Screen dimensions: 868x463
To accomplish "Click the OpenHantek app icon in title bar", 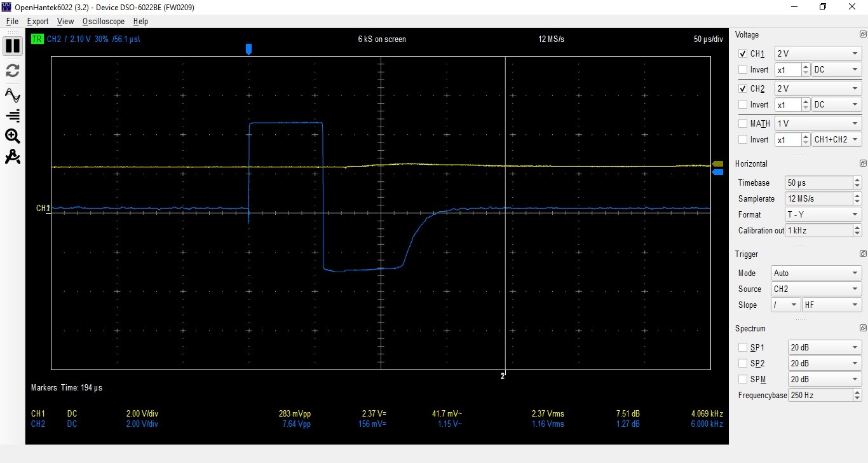I will (7, 7).
